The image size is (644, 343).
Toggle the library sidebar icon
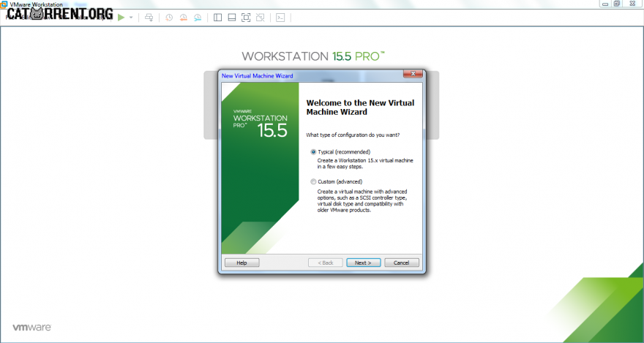[x=217, y=18]
